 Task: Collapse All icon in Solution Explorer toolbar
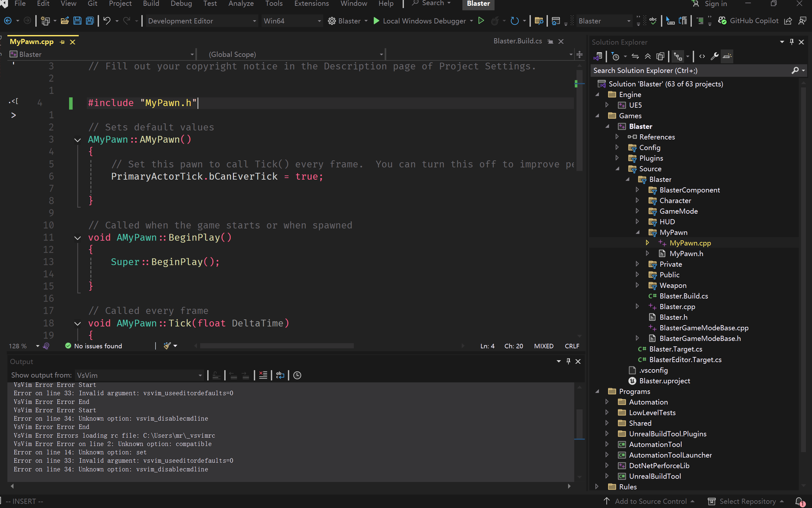coord(647,56)
